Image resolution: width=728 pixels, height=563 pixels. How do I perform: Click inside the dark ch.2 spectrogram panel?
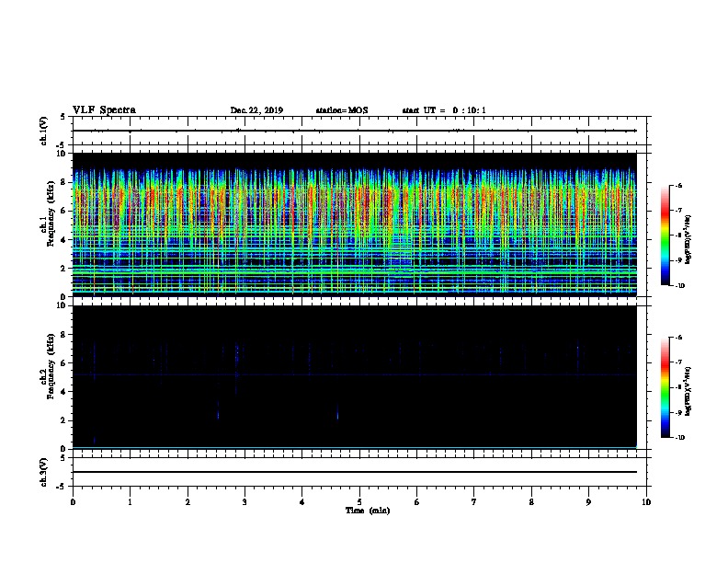coord(355,377)
